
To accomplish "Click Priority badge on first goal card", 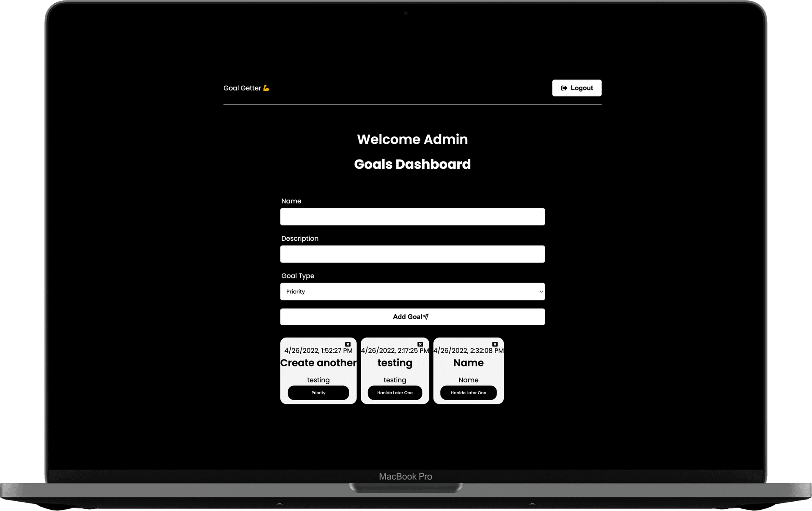I will (318, 393).
